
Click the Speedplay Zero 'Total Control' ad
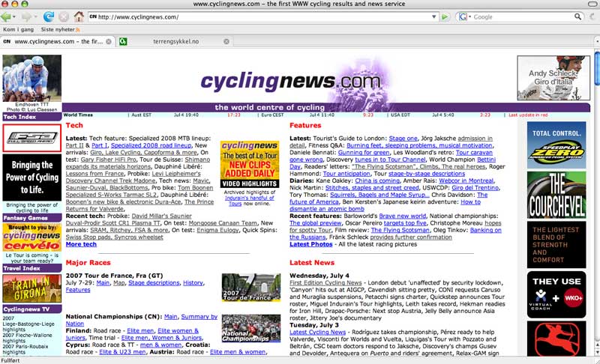coord(556,145)
